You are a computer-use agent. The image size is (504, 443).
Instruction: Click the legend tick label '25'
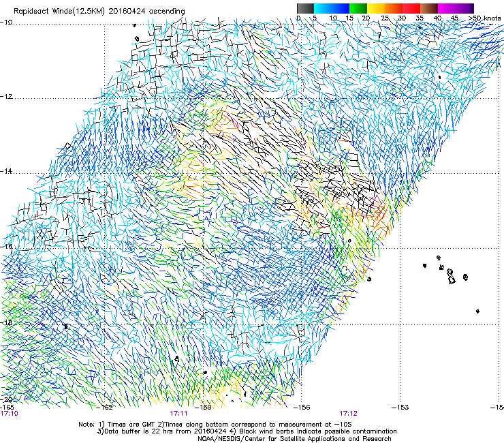point(385,18)
